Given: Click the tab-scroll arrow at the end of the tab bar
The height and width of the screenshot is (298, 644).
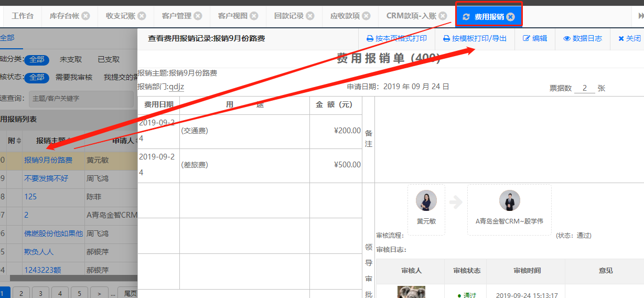Looking at the screenshot, I should pos(640,16).
